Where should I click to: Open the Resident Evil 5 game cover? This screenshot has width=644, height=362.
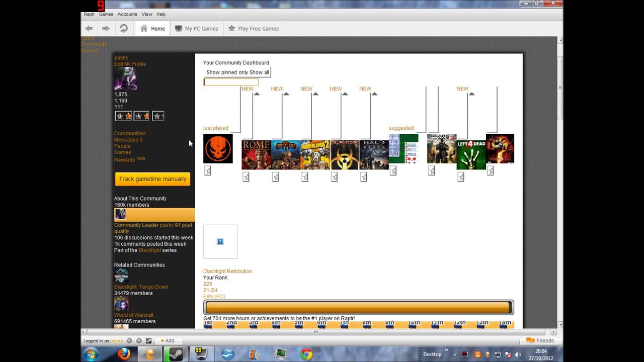(500, 148)
